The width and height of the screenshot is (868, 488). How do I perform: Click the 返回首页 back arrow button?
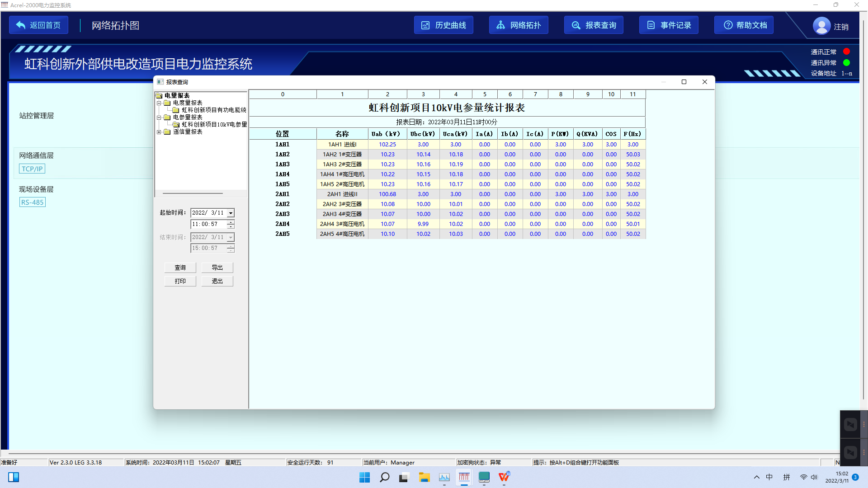coord(38,25)
